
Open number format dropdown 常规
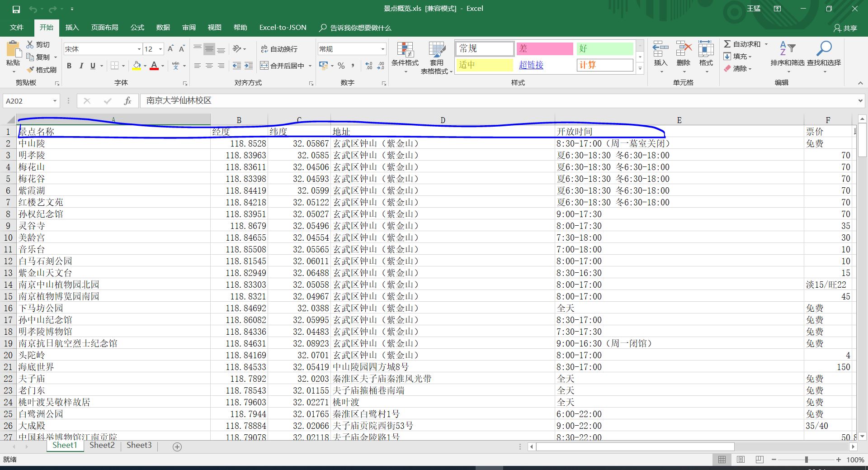click(x=382, y=49)
